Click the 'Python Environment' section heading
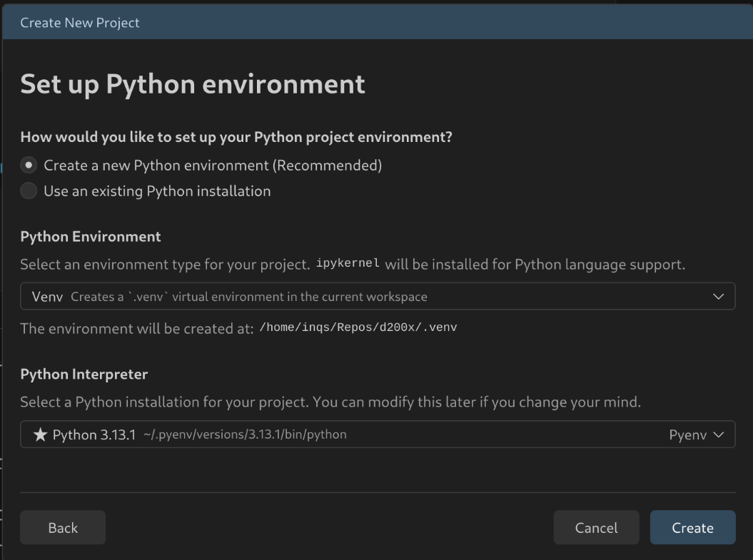 [x=91, y=237]
